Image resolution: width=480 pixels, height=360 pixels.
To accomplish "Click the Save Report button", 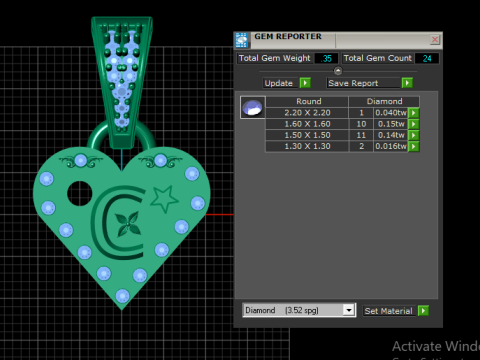I will [363, 83].
